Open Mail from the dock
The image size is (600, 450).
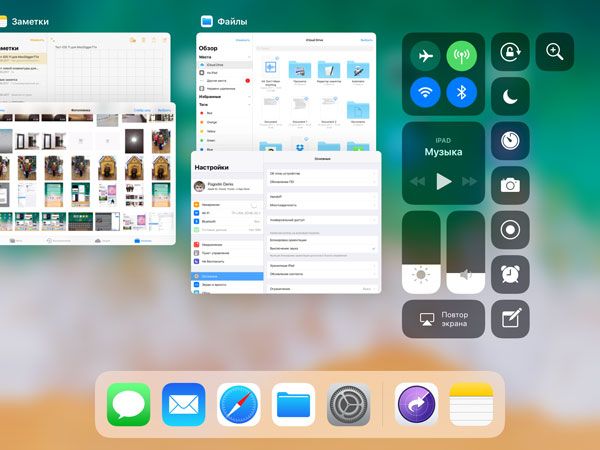point(184,404)
